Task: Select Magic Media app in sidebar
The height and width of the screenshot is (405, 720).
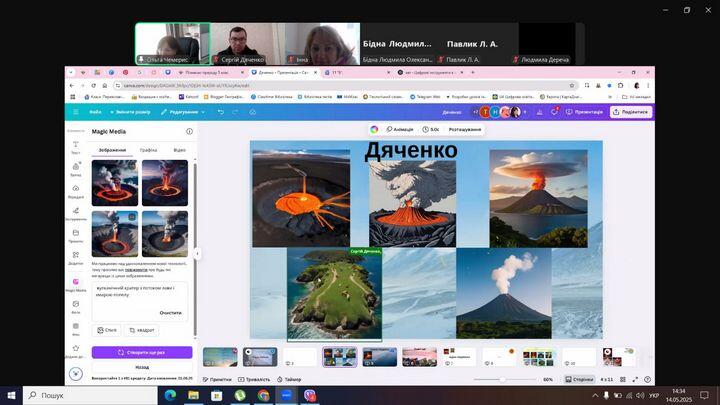Action: click(76, 285)
